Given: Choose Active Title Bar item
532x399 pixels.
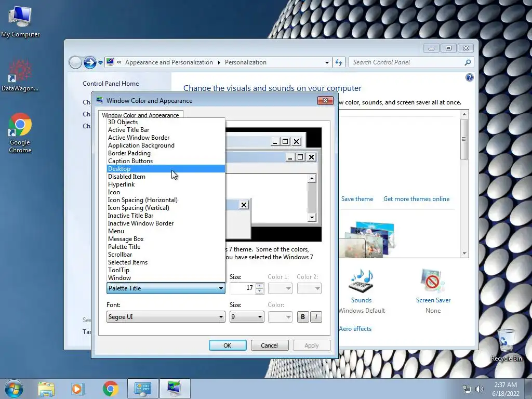Looking at the screenshot, I should pos(166,129).
